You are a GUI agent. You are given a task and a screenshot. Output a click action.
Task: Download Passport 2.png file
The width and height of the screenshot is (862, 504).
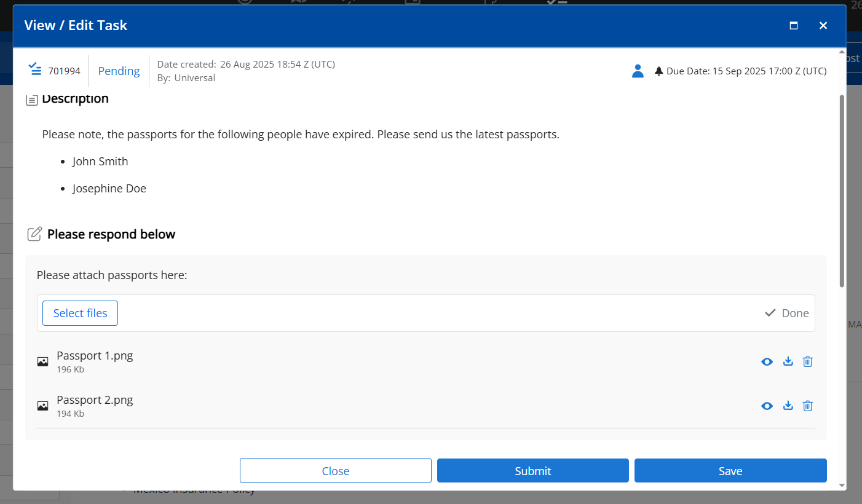pyautogui.click(x=788, y=406)
